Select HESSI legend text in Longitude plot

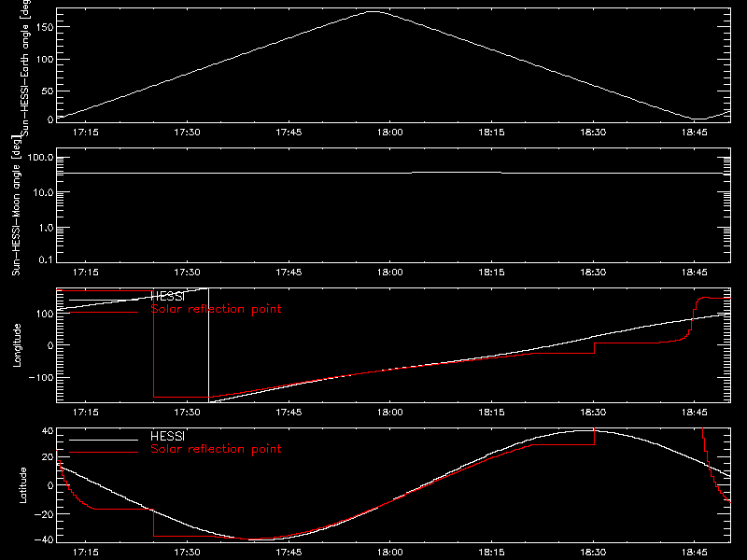coord(167,297)
